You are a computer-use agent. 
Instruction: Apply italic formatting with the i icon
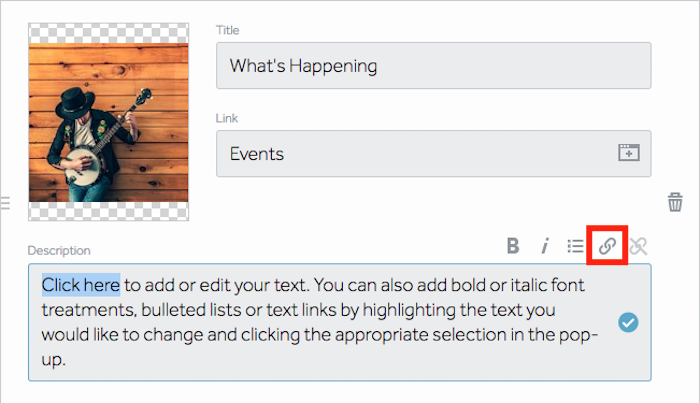[545, 245]
